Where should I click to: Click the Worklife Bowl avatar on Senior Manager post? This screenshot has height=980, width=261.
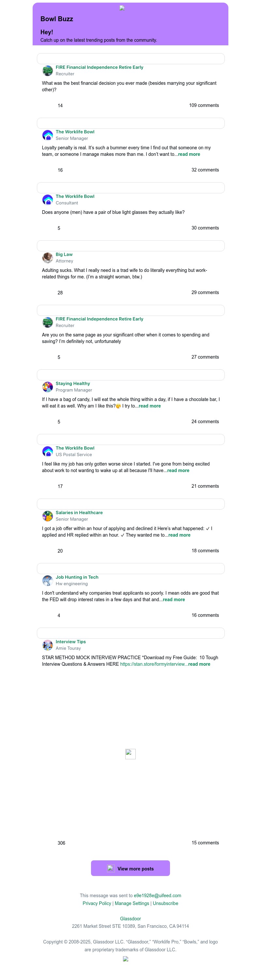(48, 135)
